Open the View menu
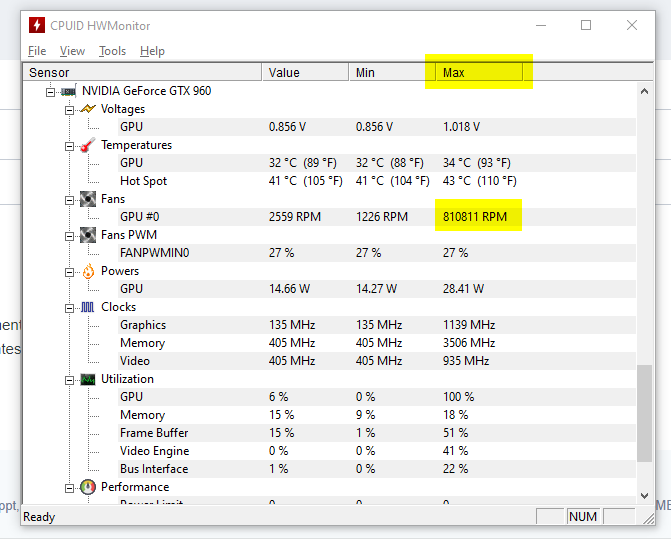 (72, 51)
